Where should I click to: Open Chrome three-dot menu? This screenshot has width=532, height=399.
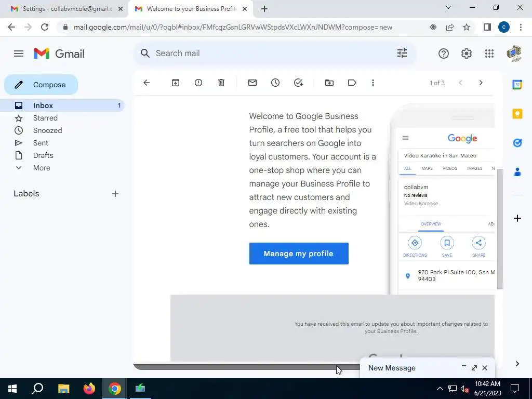coord(521,27)
